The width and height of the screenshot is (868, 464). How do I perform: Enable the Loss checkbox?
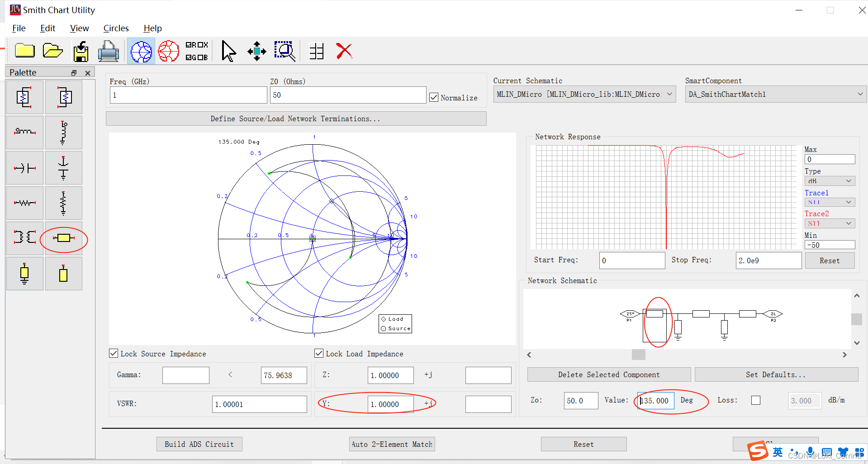(756, 400)
